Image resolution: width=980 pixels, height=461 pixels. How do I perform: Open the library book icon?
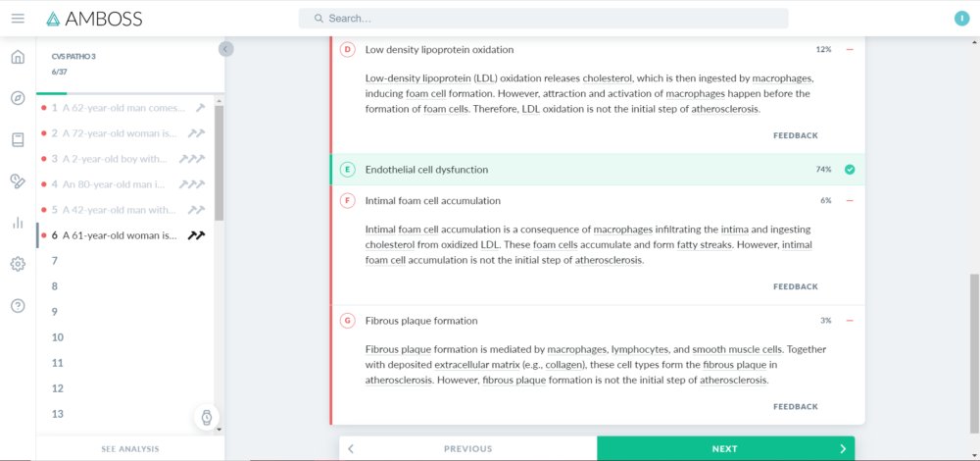18,139
